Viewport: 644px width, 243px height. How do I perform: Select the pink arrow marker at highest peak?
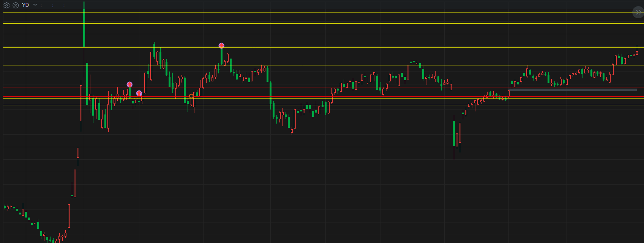[221, 46]
